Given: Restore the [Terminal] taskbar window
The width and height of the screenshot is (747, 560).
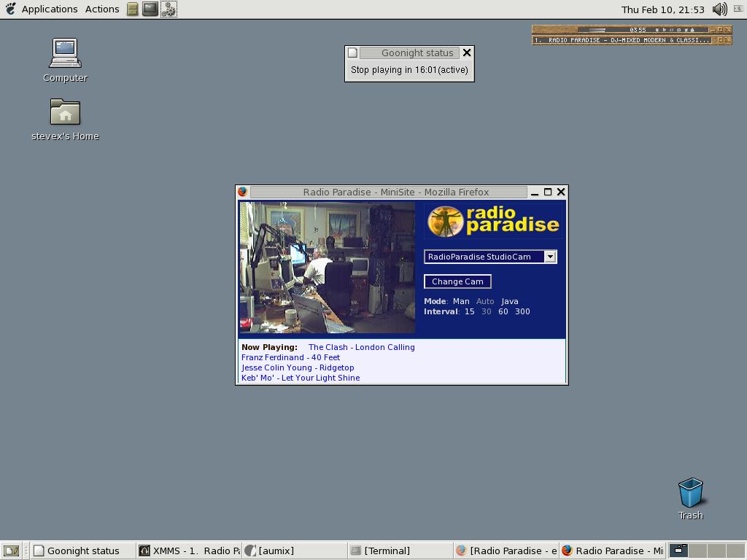Looking at the screenshot, I should coord(400,551).
